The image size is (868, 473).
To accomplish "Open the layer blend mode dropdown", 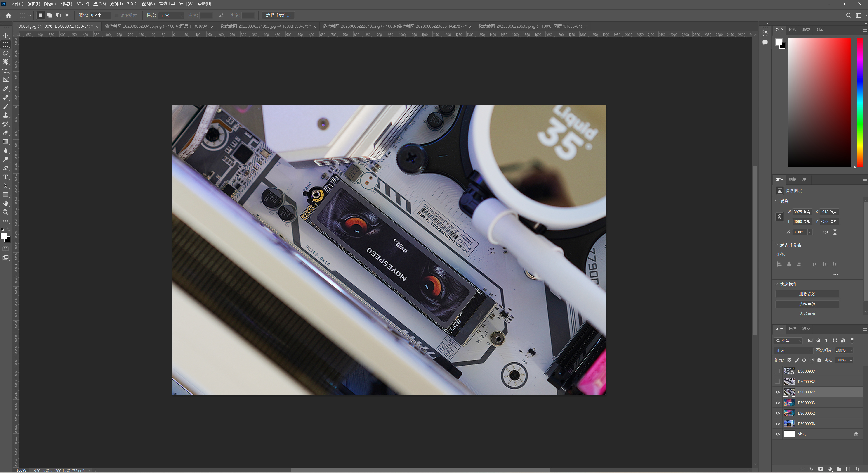I will [794, 351].
